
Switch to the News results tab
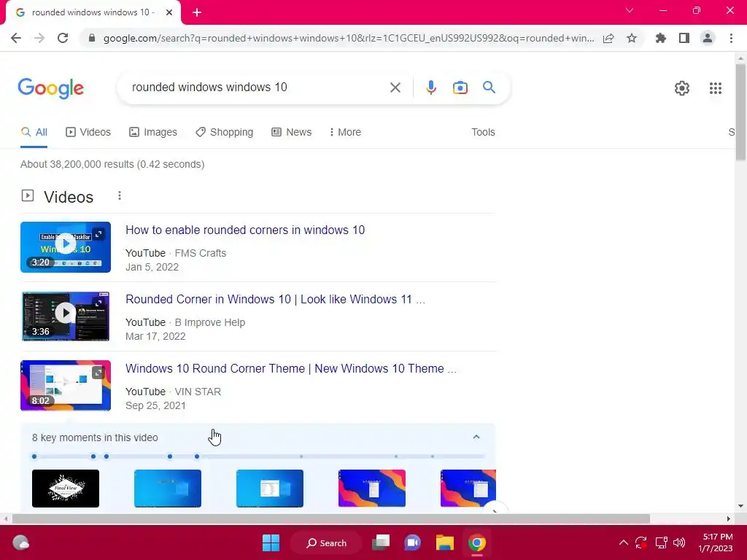coord(292,133)
